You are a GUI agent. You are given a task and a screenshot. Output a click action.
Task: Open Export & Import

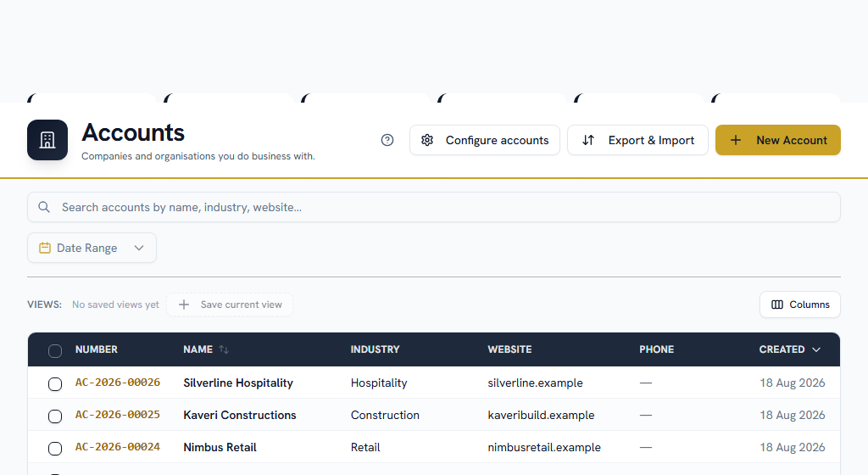(x=637, y=140)
